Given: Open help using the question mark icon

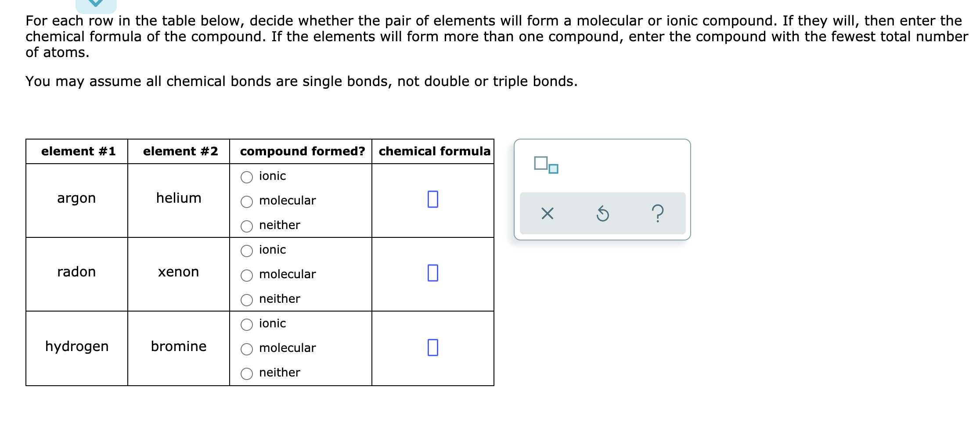Looking at the screenshot, I should pos(657,214).
